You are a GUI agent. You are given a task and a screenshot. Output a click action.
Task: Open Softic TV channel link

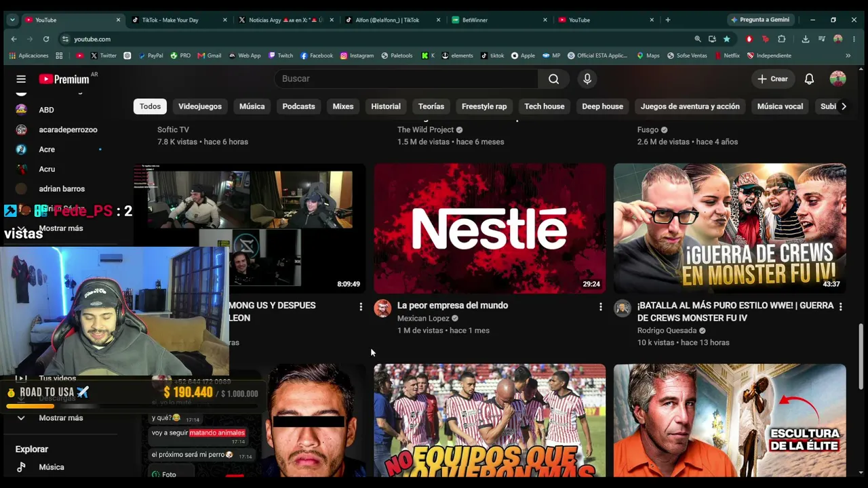(173, 130)
